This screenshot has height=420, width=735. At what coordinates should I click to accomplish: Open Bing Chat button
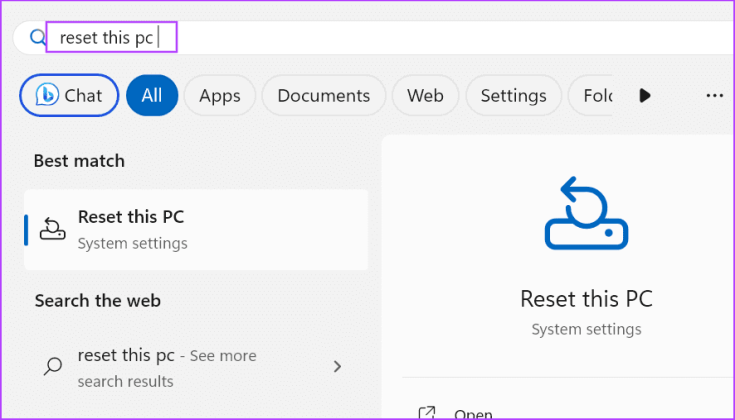click(69, 96)
